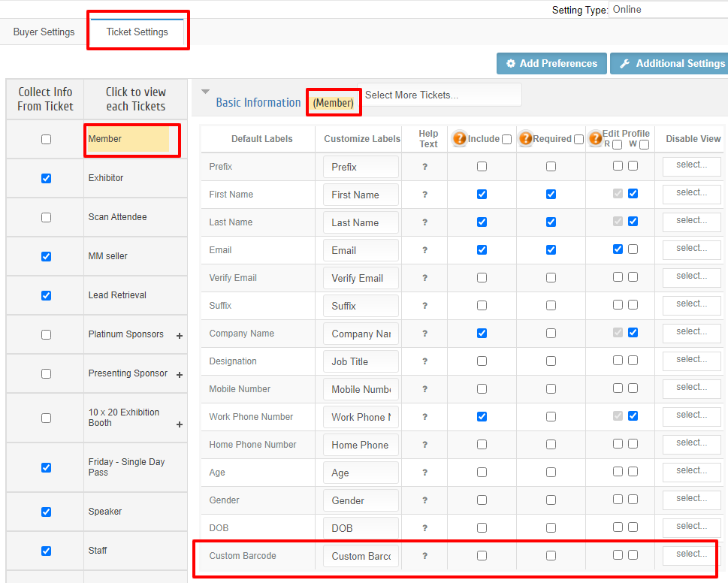Open the Select More Tickets dropdown
The image size is (728, 583).
(440, 95)
